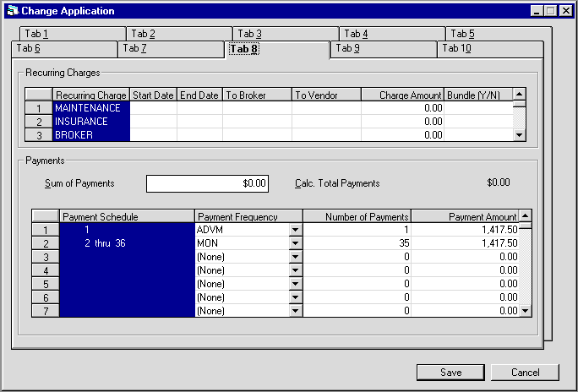Minimize the Change Application window
This screenshot has height=392, width=578.
pyautogui.click(x=537, y=11)
